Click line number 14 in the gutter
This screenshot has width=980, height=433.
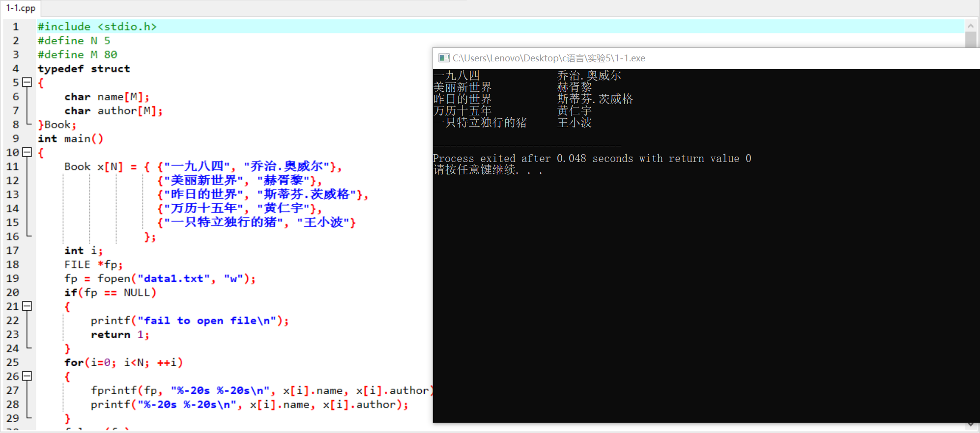click(13, 209)
